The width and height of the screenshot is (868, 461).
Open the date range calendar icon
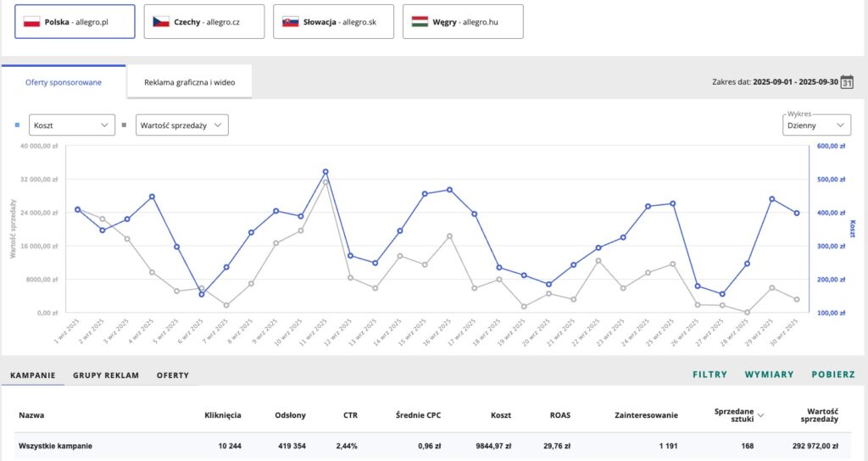(846, 82)
